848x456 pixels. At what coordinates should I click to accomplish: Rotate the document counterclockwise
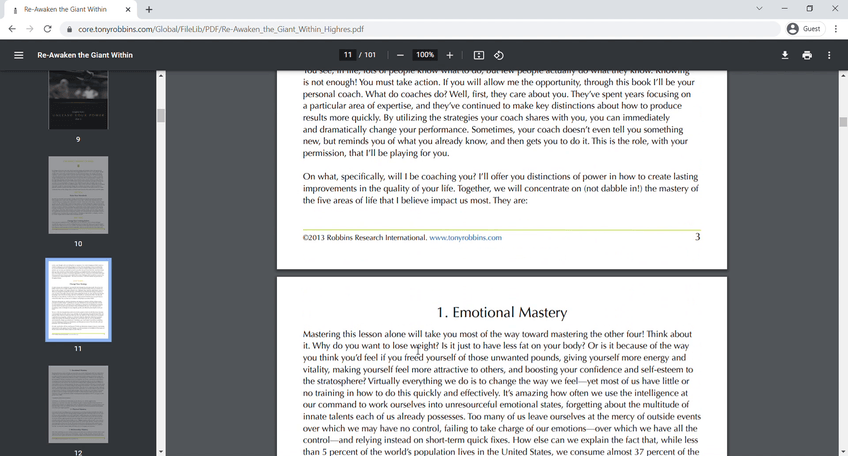coord(499,55)
